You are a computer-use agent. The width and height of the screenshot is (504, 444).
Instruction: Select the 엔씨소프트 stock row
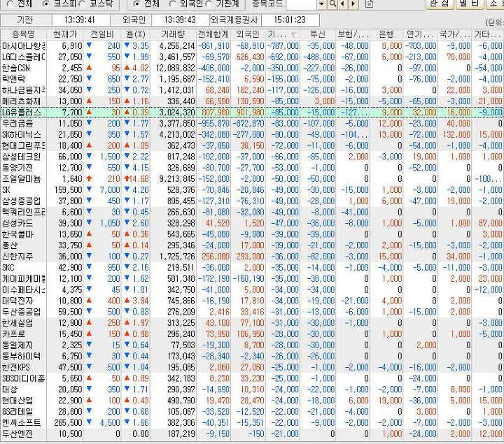click(x=252, y=423)
